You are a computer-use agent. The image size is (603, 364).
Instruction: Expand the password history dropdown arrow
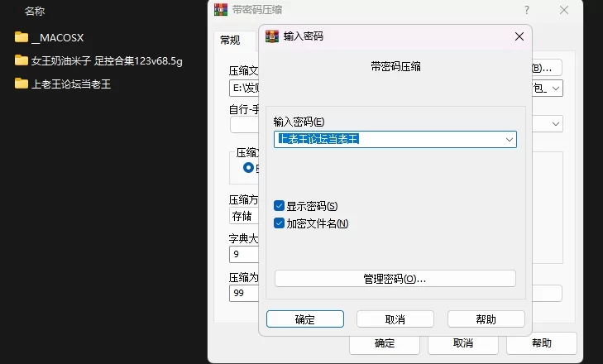[x=510, y=140]
